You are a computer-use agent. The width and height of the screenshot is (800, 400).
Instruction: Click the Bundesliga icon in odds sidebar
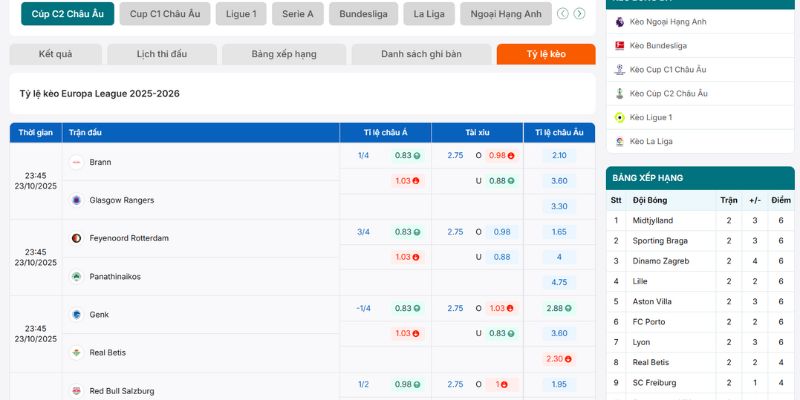point(619,45)
